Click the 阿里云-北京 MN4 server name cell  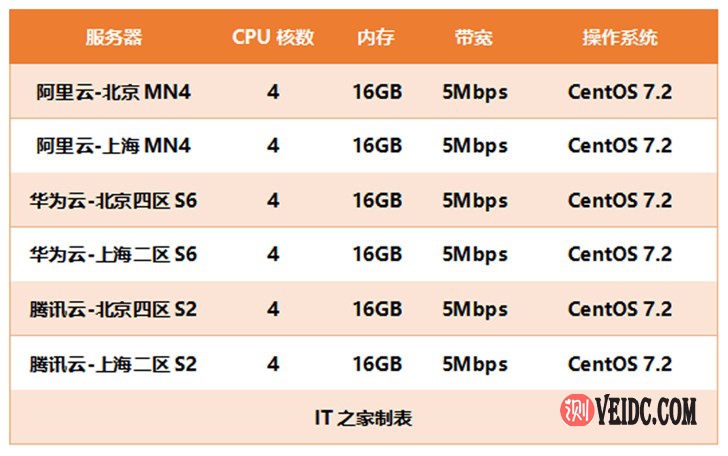click(114, 92)
